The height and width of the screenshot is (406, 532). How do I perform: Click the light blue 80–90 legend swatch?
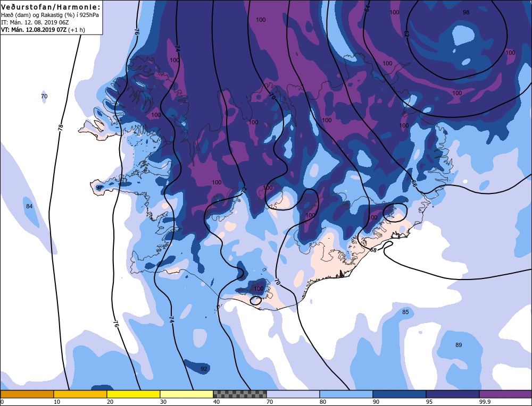346,394
